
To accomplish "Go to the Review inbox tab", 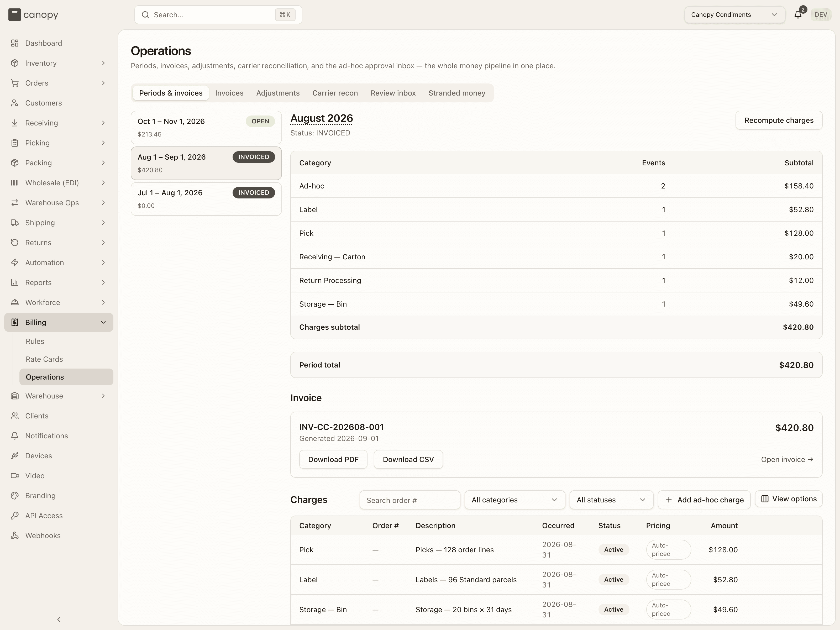I will 393,93.
